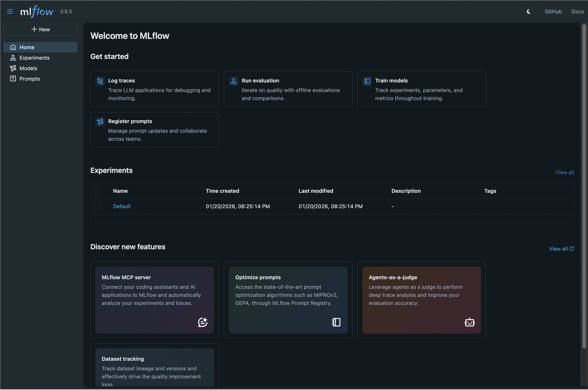This screenshot has height=390, width=588.
Task: Go to Experiments in the sidebar
Action: 34,58
